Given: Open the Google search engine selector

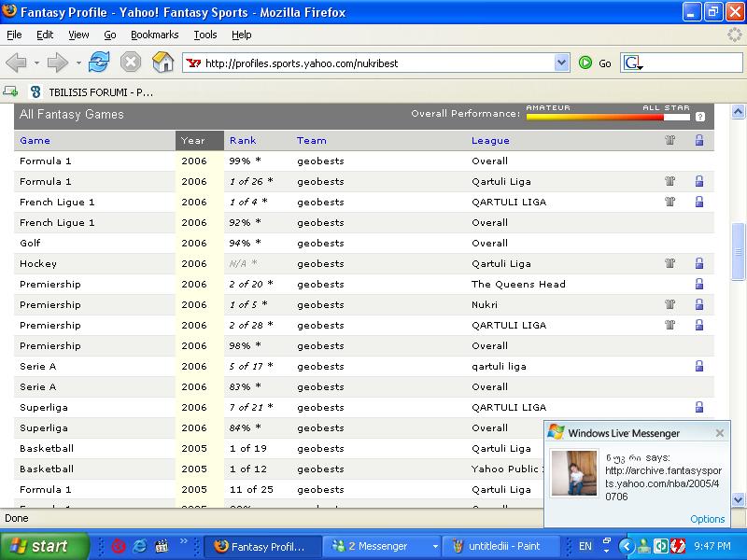Looking at the screenshot, I should pos(633,63).
